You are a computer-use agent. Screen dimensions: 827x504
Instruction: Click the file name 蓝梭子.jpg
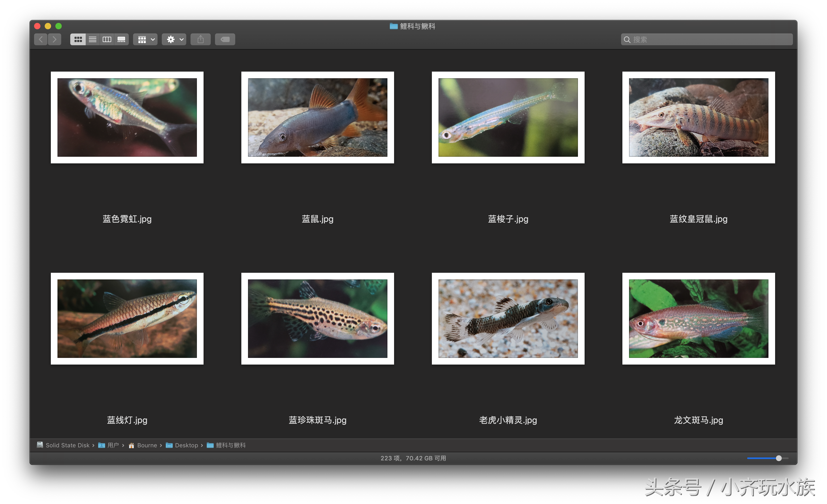[x=508, y=219]
